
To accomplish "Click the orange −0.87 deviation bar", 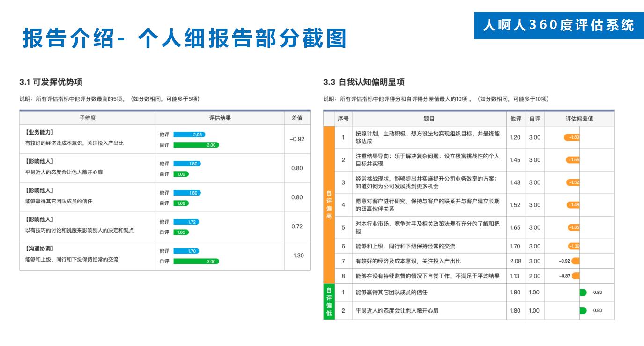I will (x=576, y=276).
